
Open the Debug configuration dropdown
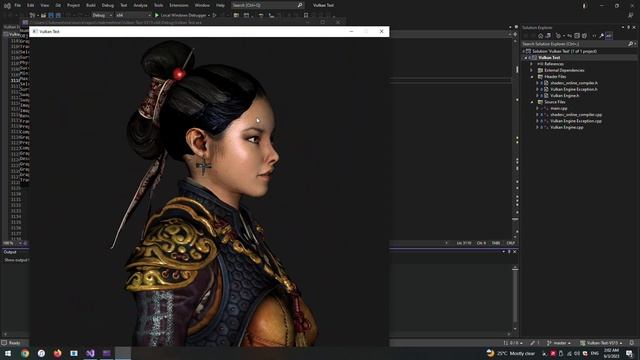click(x=102, y=15)
